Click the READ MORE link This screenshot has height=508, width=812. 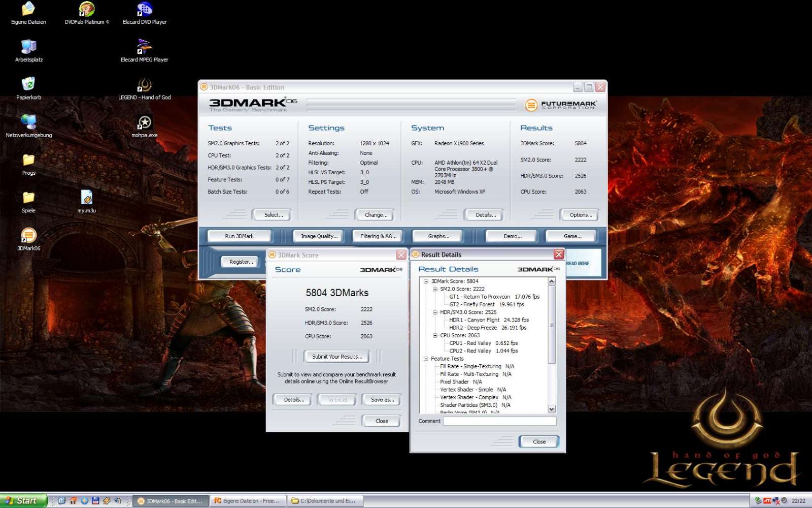(578, 263)
